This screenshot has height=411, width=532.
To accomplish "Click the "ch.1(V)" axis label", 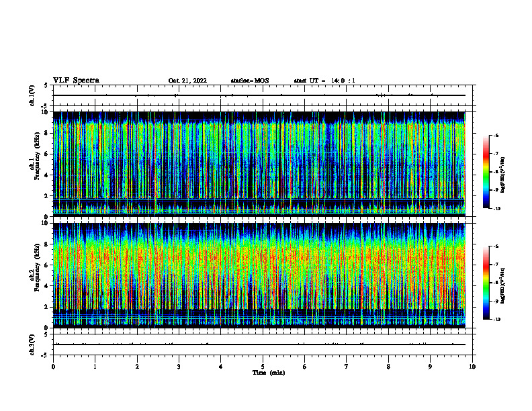I will [x=32, y=95].
